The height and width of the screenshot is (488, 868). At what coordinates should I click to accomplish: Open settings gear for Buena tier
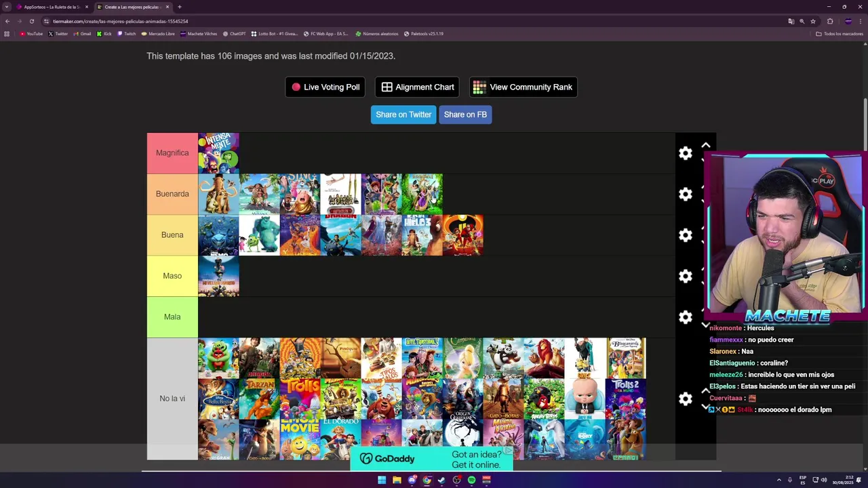(x=686, y=235)
